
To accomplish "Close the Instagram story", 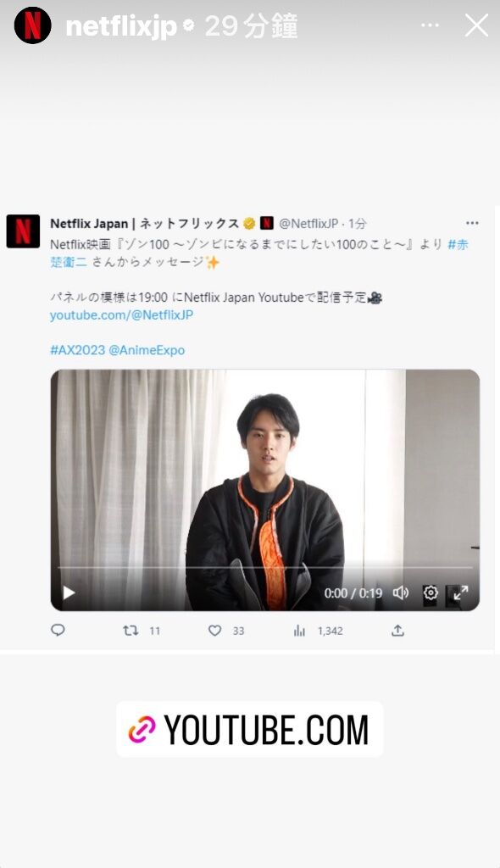I will pyautogui.click(x=476, y=25).
